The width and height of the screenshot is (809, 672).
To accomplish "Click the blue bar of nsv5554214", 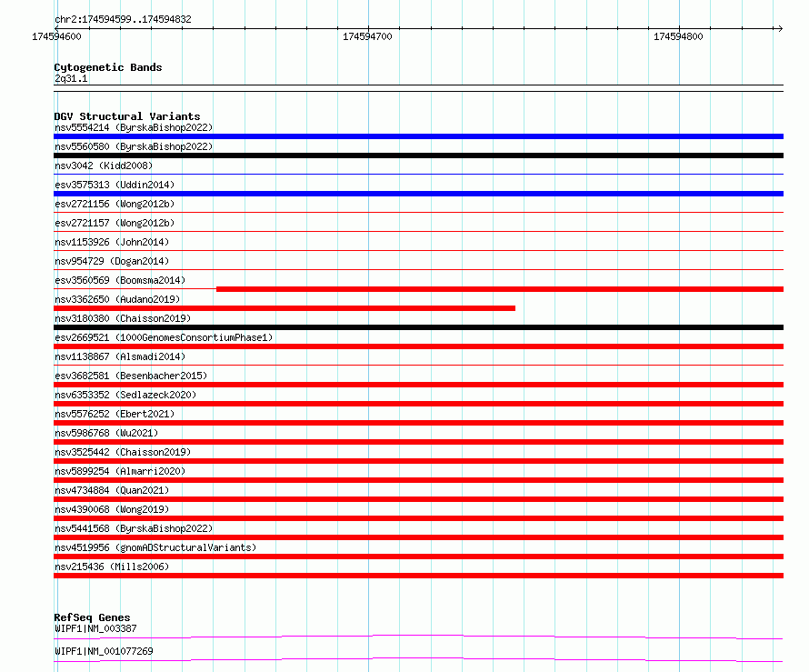I will (x=418, y=136).
